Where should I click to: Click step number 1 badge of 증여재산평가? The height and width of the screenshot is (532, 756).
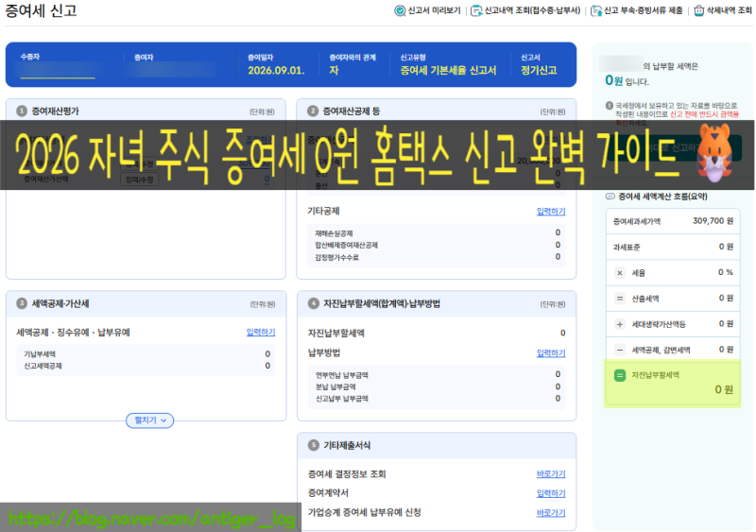pos(22,111)
